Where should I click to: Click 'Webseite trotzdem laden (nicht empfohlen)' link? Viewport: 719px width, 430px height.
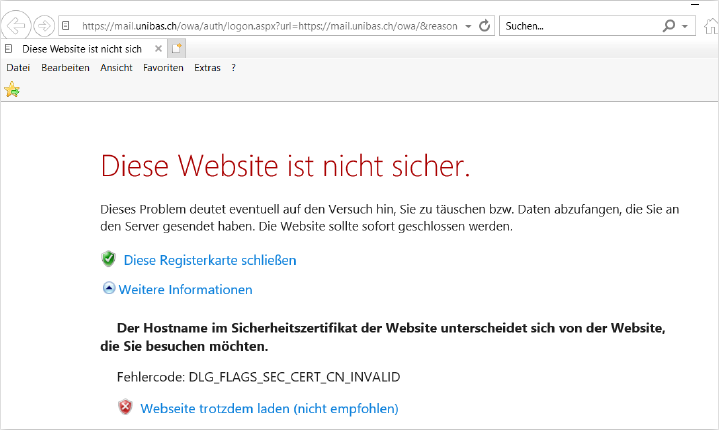pos(269,408)
